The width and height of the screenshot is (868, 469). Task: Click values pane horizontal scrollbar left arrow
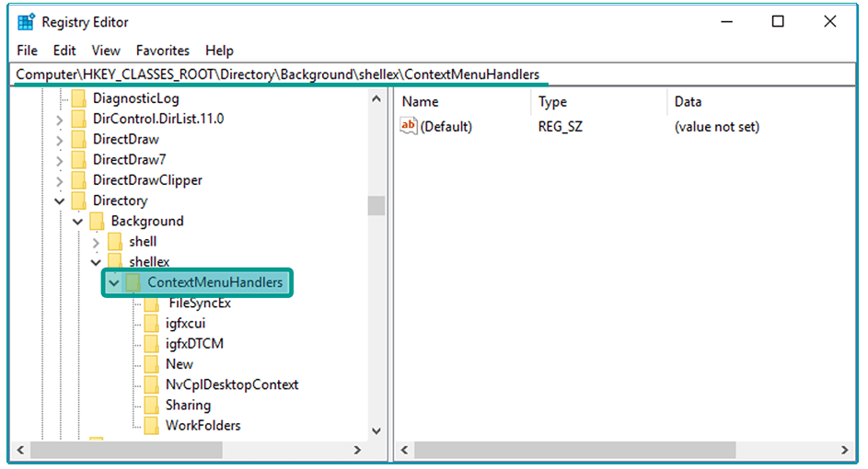coord(404,451)
